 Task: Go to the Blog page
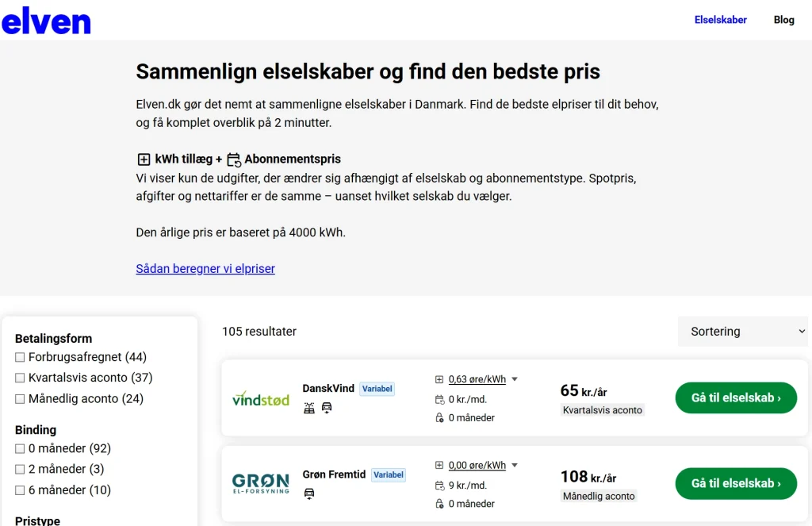pos(783,20)
